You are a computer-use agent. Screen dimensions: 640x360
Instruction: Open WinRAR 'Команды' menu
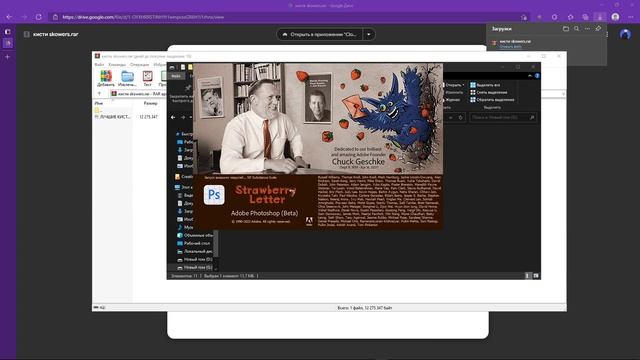[117, 64]
